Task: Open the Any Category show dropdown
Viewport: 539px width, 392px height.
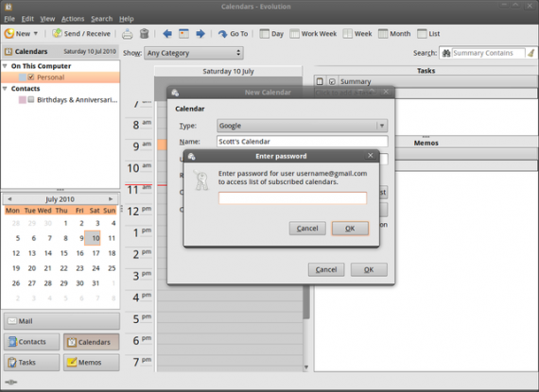Action: coord(194,53)
